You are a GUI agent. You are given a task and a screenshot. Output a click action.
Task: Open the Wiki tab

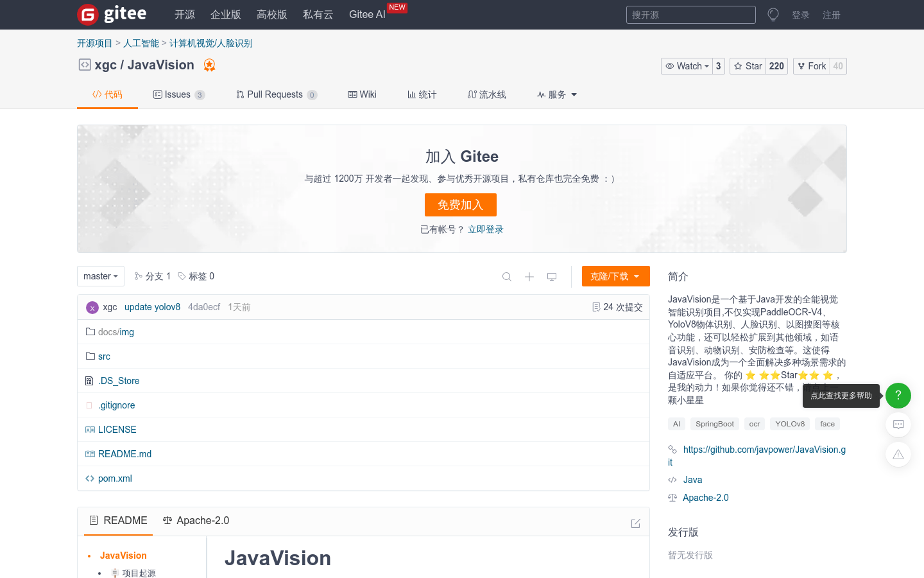coord(362,94)
